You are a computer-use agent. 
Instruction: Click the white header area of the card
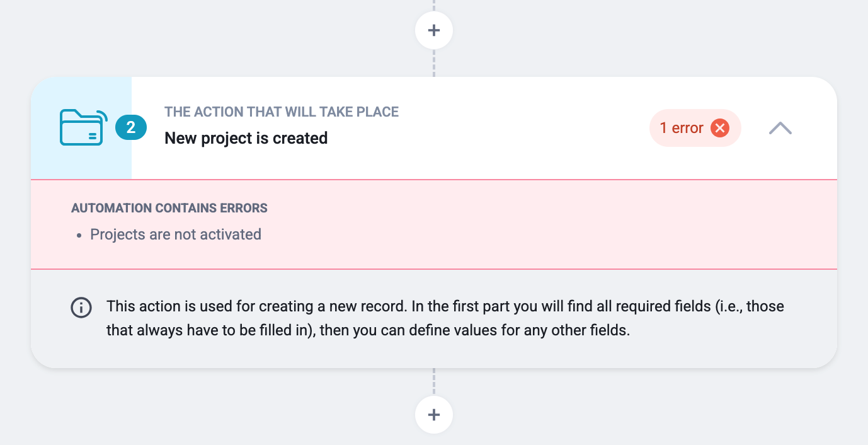tap(484, 128)
